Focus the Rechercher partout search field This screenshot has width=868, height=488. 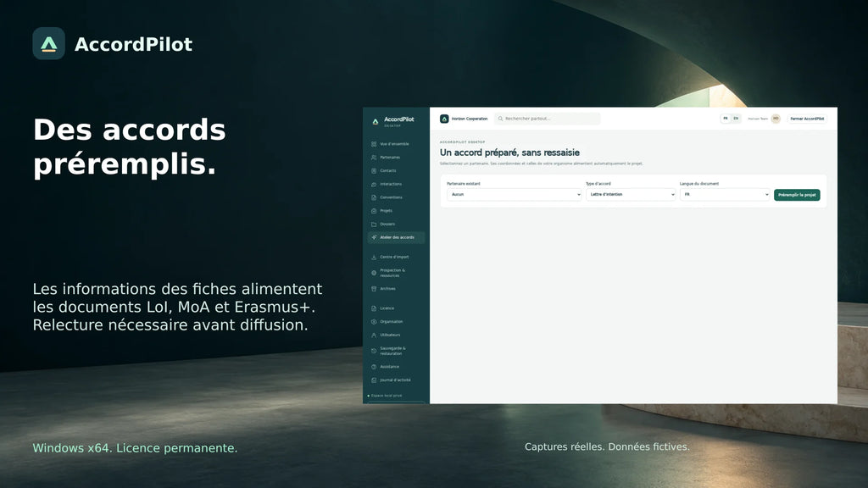click(547, 119)
